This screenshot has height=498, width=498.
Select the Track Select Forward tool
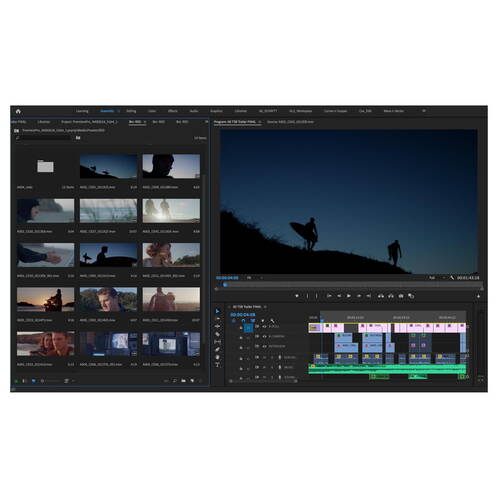[218, 319]
